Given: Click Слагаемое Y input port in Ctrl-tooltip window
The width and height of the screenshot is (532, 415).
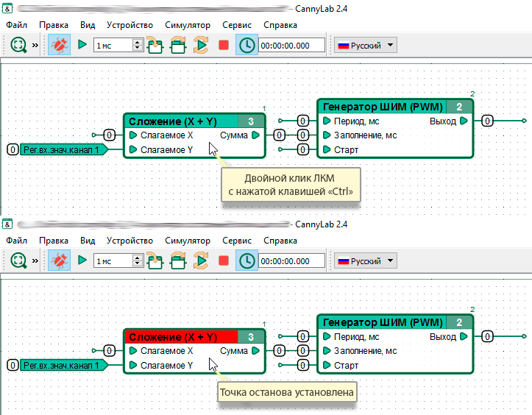Looking at the screenshot, I should pos(133,149).
